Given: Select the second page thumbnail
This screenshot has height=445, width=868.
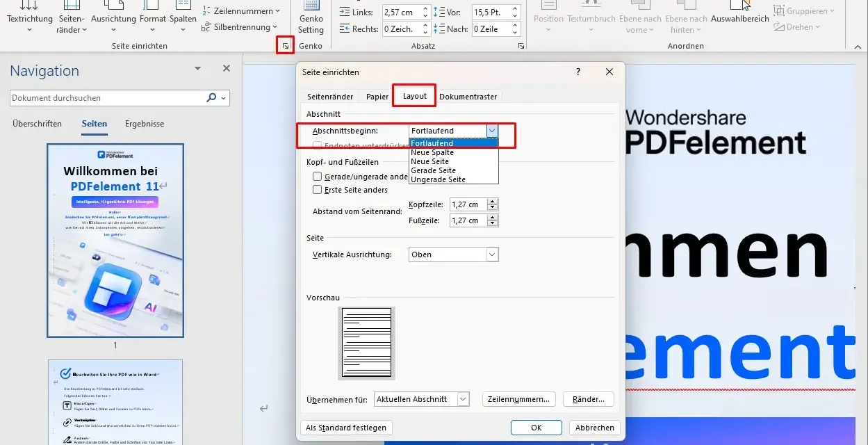Looking at the screenshot, I should click(115, 402).
